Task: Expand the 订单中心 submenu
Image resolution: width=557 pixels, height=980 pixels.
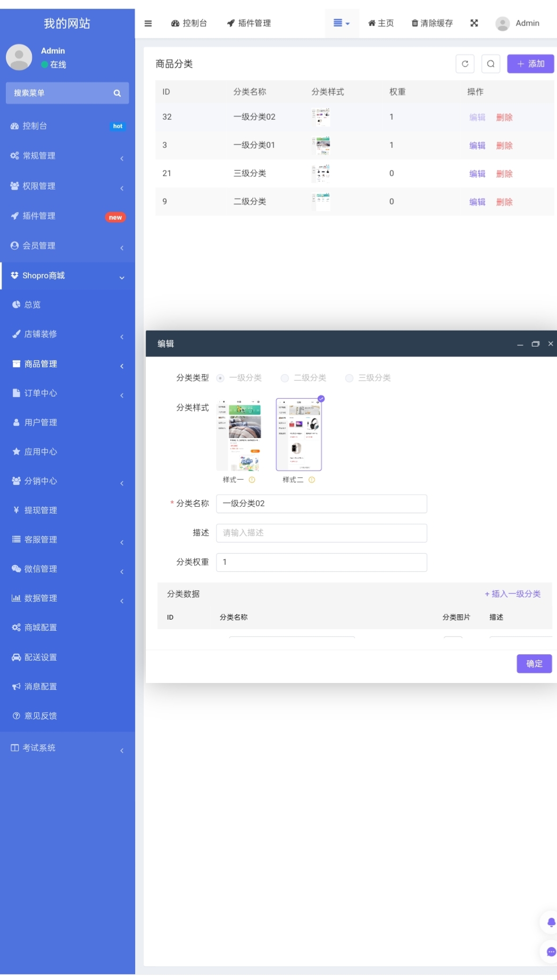Action: tap(68, 393)
